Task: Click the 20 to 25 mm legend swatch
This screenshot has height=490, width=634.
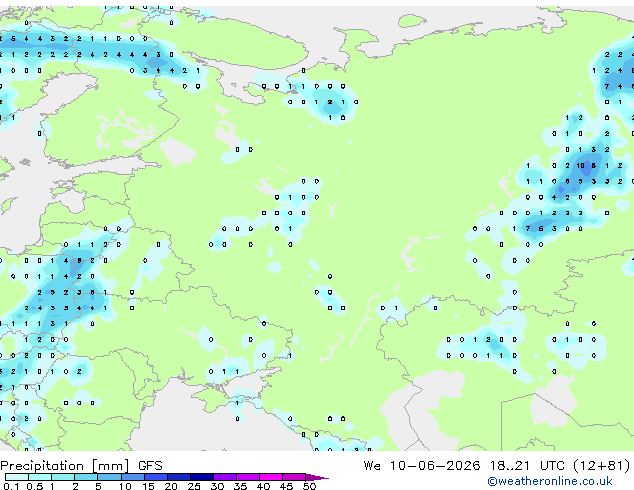Action: [178, 477]
